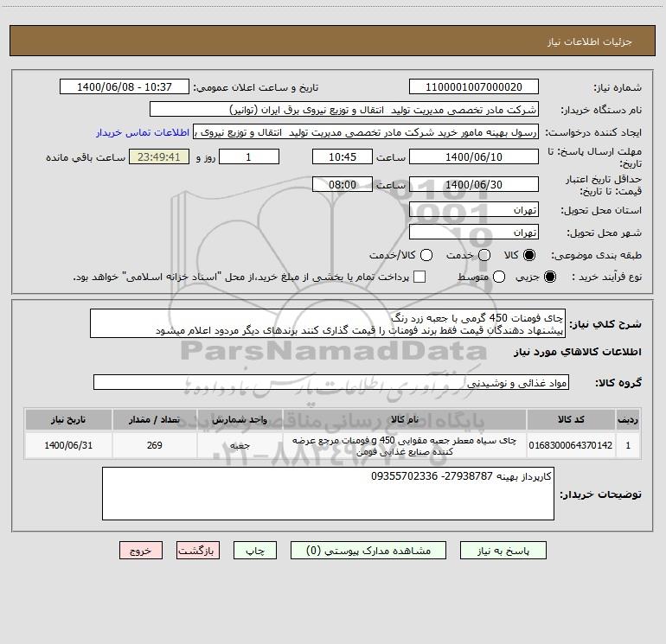Click the buyer organization name field

pyautogui.click(x=344, y=110)
